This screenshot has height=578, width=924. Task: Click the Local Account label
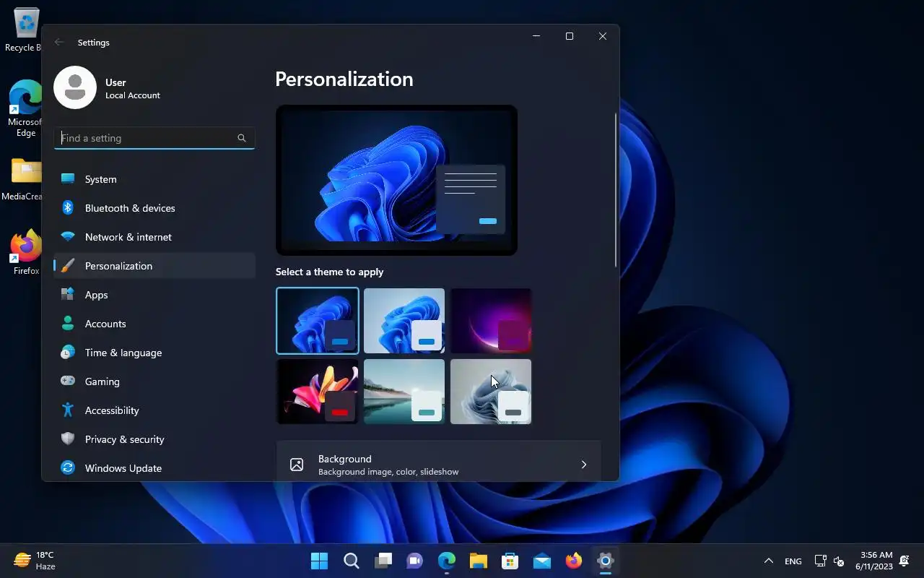[133, 95]
